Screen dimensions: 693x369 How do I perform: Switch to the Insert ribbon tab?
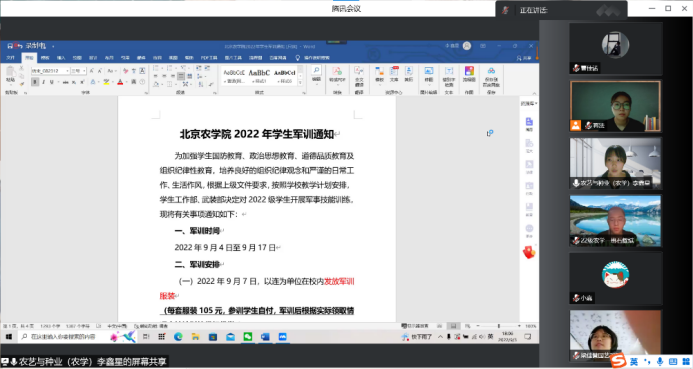(x=61, y=58)
